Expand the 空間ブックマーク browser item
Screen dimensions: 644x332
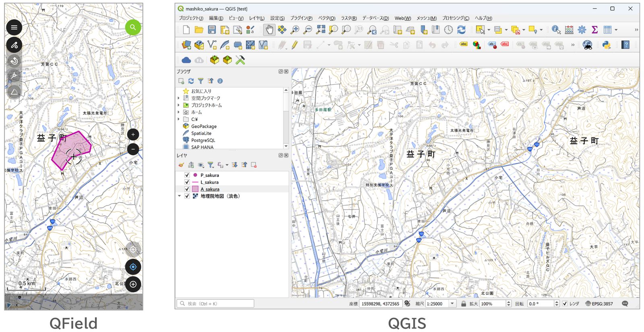[x=179, y=98]
